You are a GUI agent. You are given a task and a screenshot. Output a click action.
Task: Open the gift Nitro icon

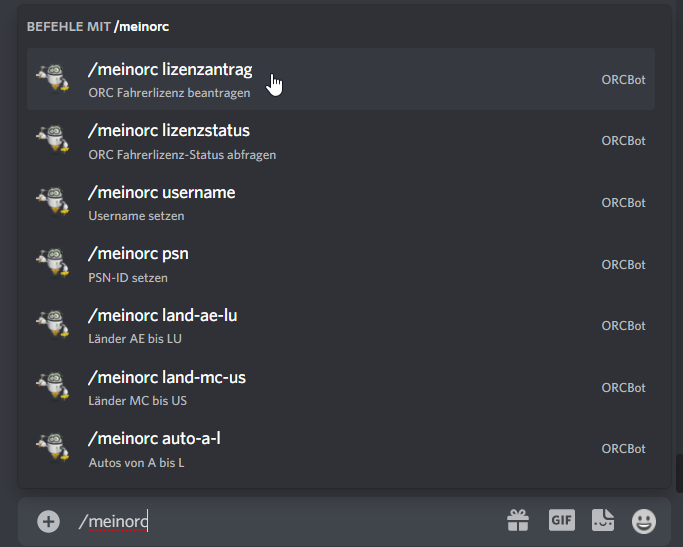[x=517, y=520]
